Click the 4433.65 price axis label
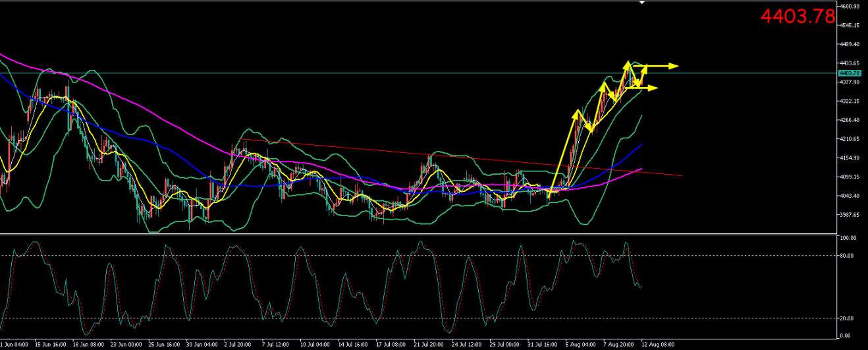This screenshot has width=868, height=350. click(x=850, y=63)
